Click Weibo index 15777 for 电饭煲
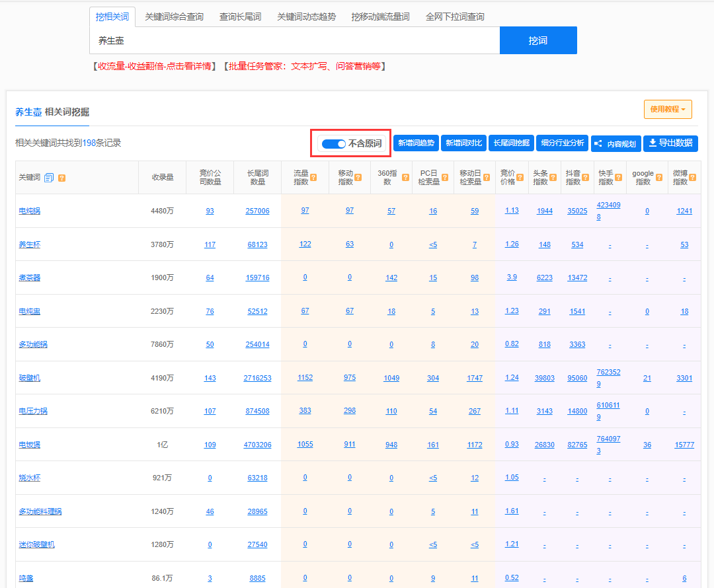Viewport: 714px width, 588px height. 684,445
